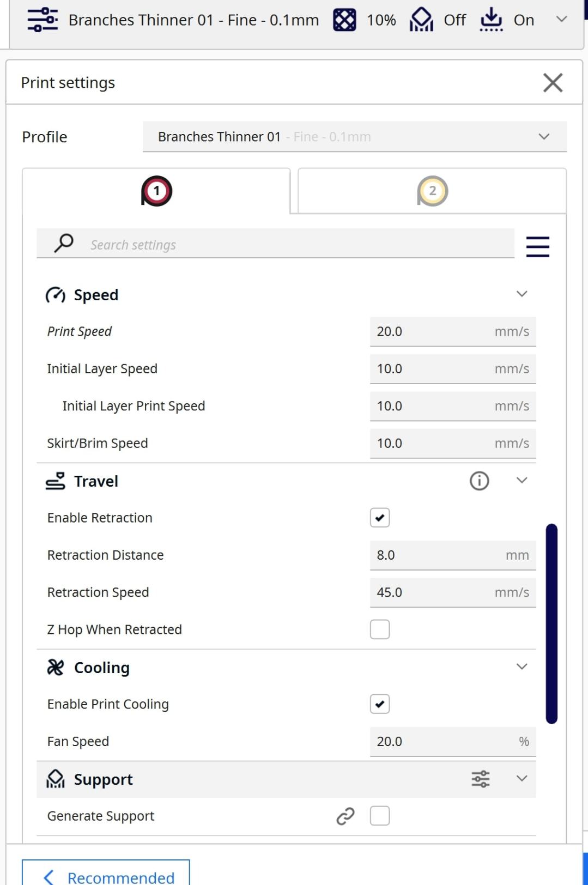Screen dimensions: 588x885
Task: Switch to extruder 1 tab
Action: coord(156,191)
